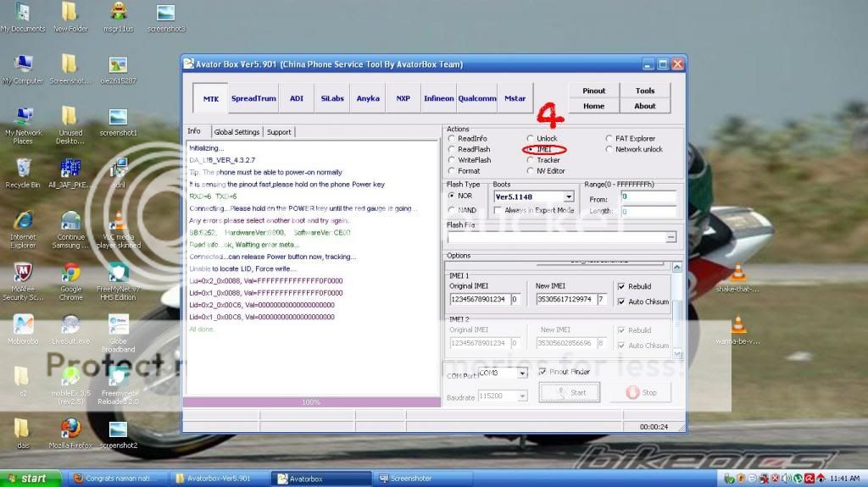Switch to the Mstar tab

click(515, 98)
